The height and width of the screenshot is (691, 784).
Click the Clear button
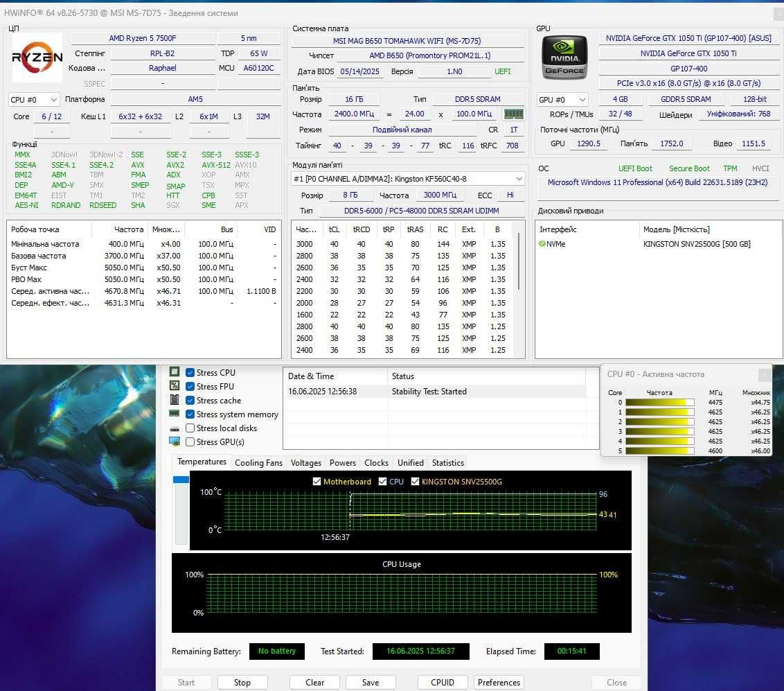(314, 683)
